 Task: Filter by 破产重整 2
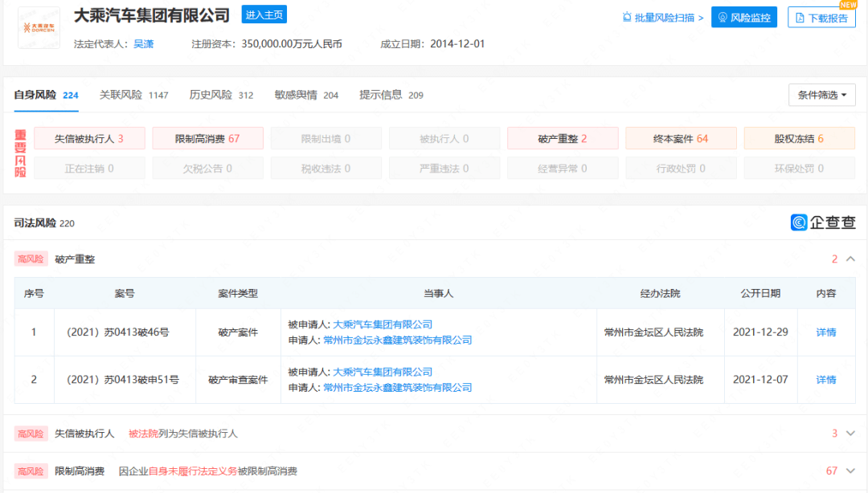click(x=563, y=138)
